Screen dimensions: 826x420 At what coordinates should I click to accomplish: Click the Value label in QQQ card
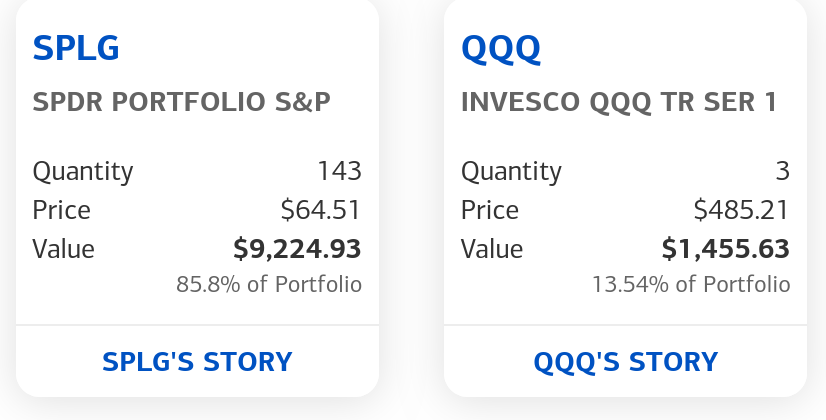(491, 248)
